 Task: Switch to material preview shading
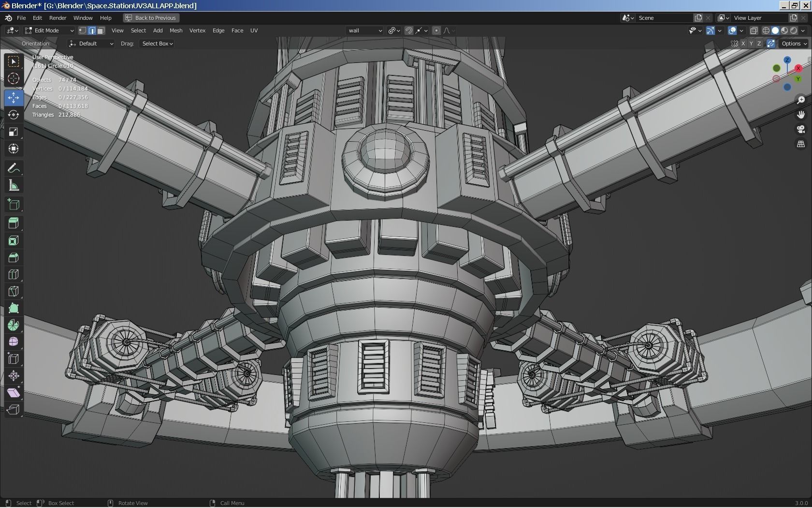tap(784, 30)
